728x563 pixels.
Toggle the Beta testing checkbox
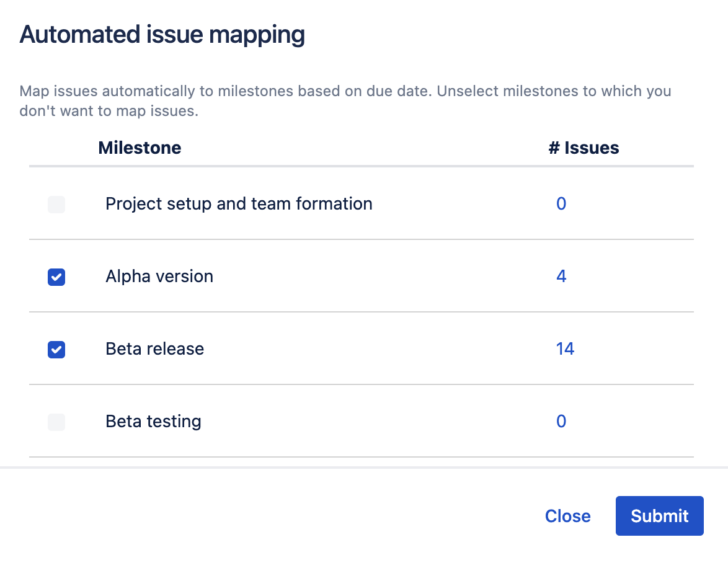point(56,422)
